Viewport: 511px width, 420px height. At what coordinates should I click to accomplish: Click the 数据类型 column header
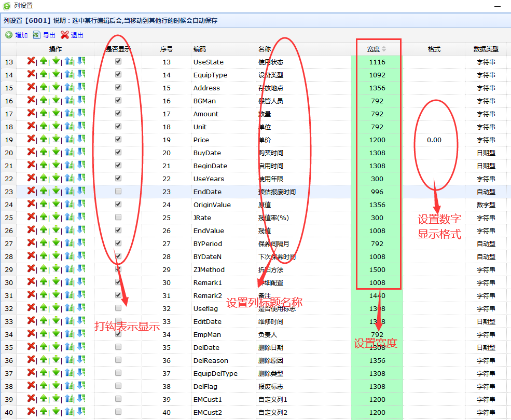[486, 49]
